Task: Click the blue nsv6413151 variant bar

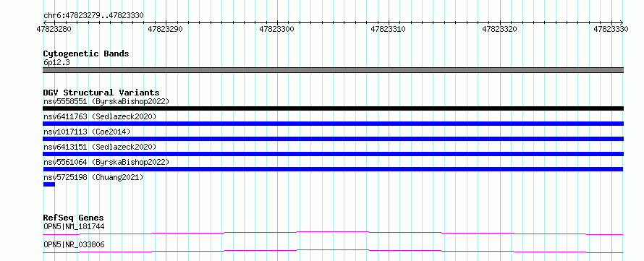Action: (333, 154)
